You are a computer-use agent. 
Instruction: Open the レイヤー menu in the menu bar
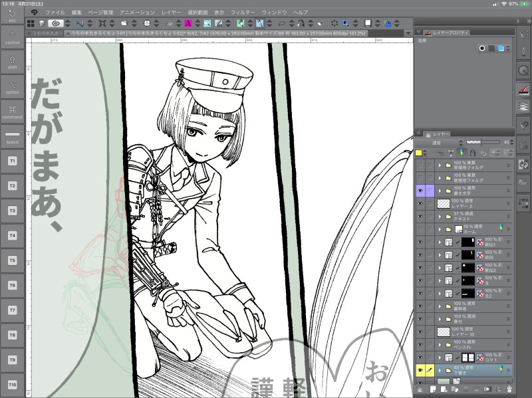[171, 13]
